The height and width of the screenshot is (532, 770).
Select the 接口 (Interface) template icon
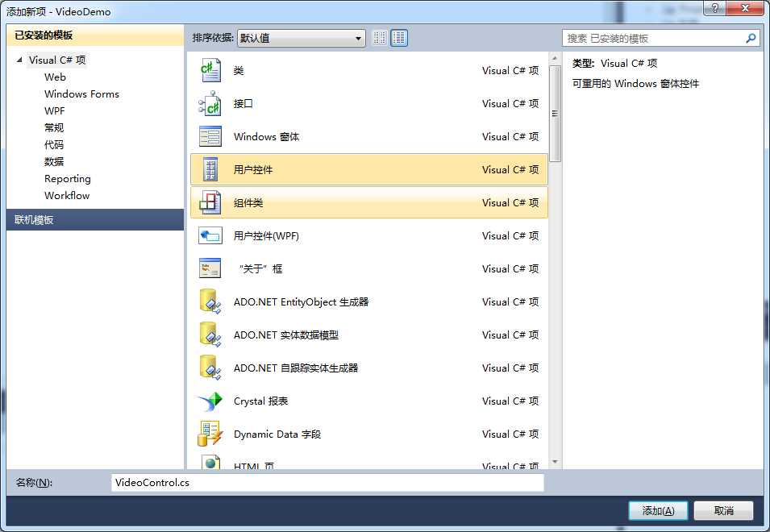pos(210,103)
